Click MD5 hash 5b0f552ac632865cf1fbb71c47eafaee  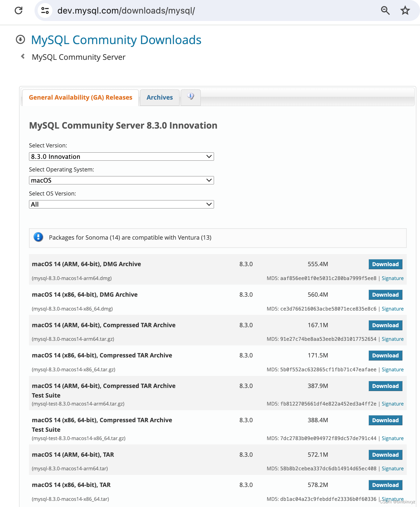coord(328,369)
